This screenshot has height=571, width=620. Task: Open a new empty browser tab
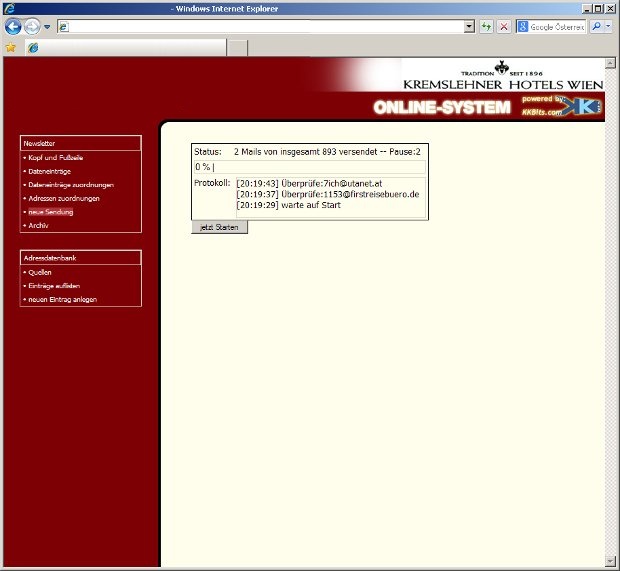pyautogui.click(x=237, y=47)
